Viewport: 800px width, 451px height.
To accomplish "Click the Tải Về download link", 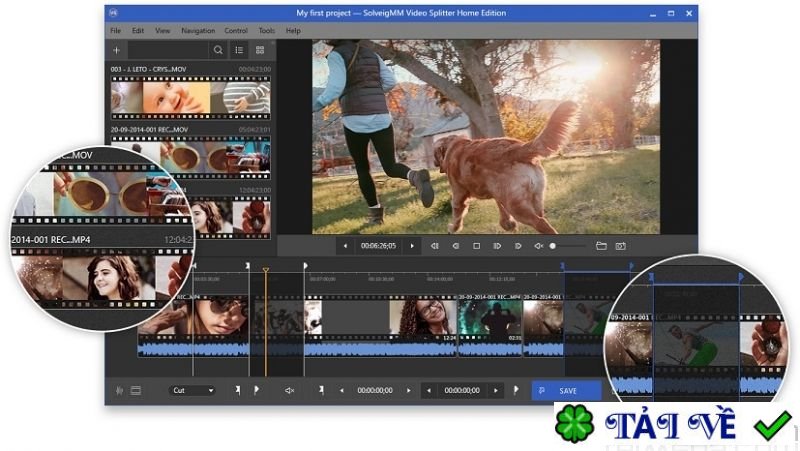I will click(x=676, y=426).
